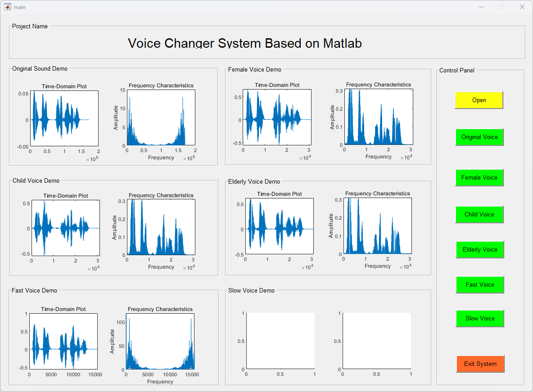Click the Original Sound frequency characteristics plot
The height and width of the screenshot is (392, 533).
[x=161, y=117]
